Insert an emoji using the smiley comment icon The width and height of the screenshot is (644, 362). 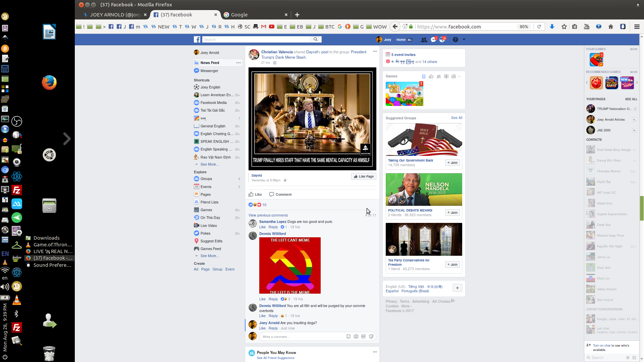tap(348, 336)
